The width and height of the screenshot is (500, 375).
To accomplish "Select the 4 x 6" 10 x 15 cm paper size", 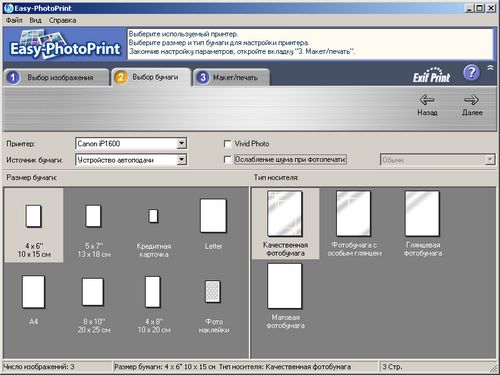I will click(x=34, y=225).
